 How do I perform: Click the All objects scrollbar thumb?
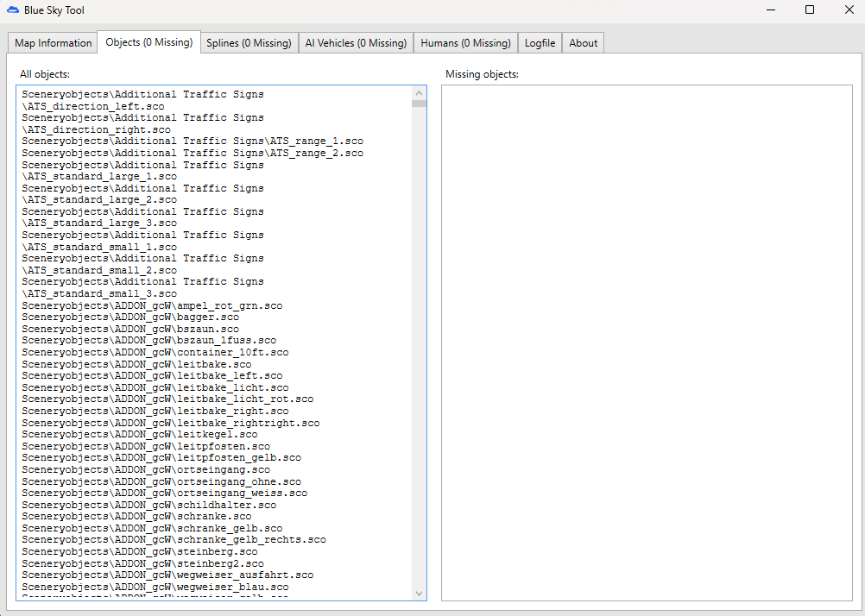coord(420,104)
